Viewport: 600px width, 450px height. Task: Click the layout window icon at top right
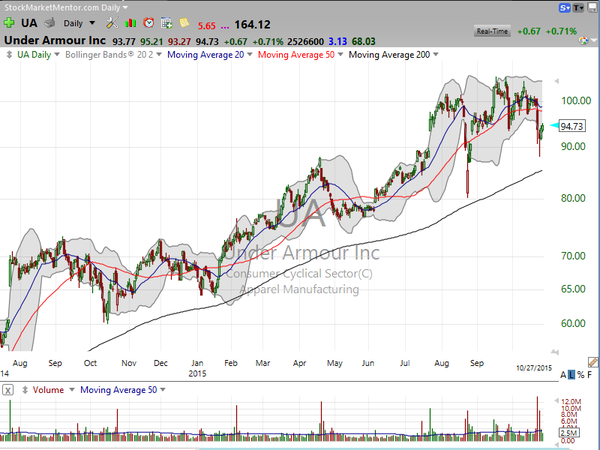pyautogui.click(x=592, y=8)
